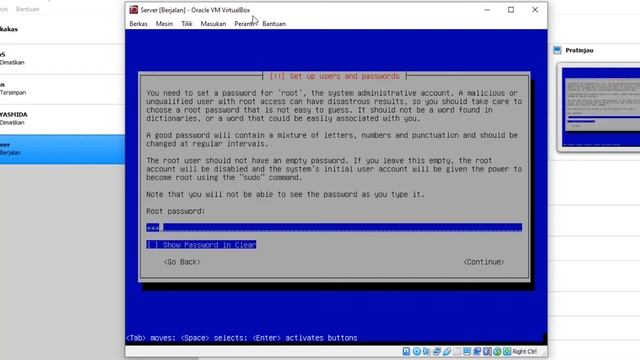This screenshot has height=360, width=640.
Task: Click the Pratinjau preview thumbnail
Action: (600, 107)
